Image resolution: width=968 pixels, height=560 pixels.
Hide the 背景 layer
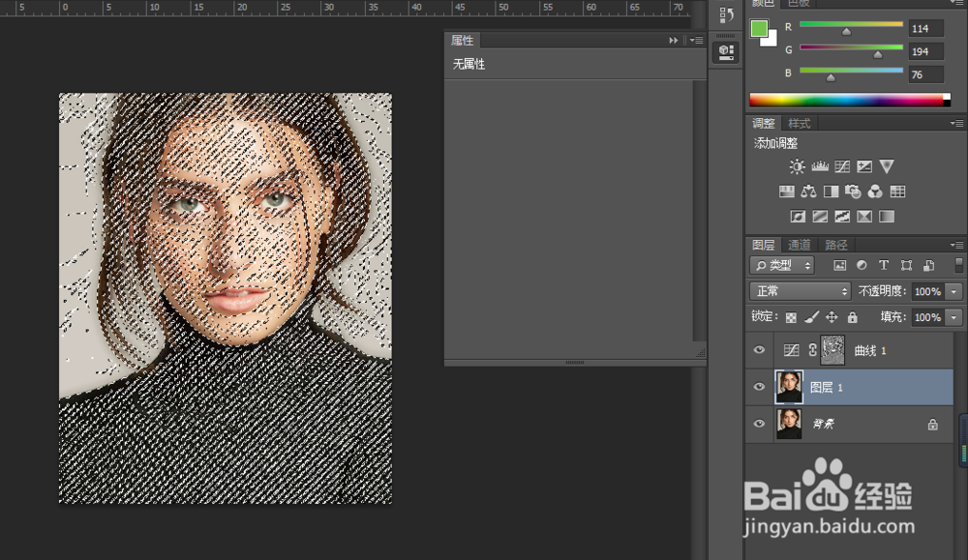[759, 424]
